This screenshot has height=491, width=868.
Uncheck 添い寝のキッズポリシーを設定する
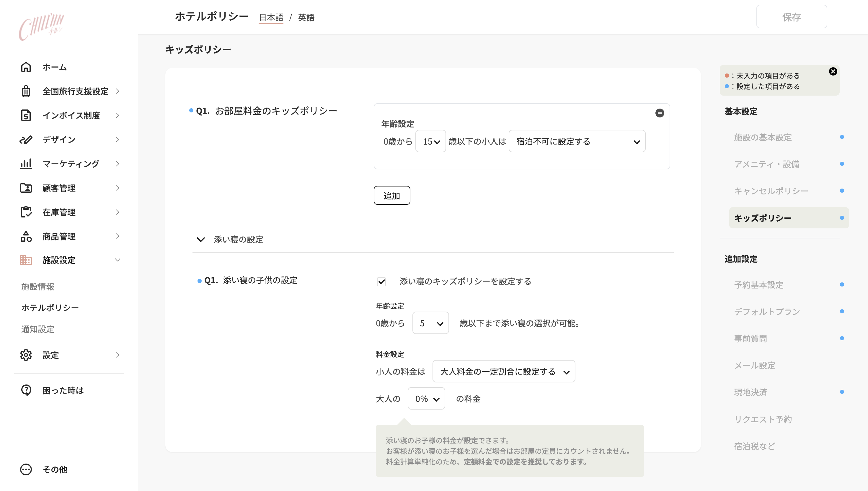click(x=381, y=282)
